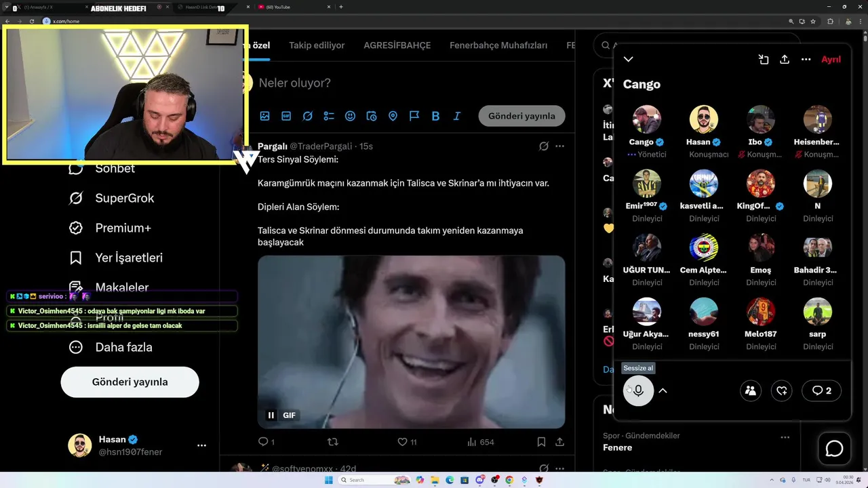The image size is (868, 488).
Task: Click the sidebar Gönderi yayınla button
Action: [x=130, y=382]
